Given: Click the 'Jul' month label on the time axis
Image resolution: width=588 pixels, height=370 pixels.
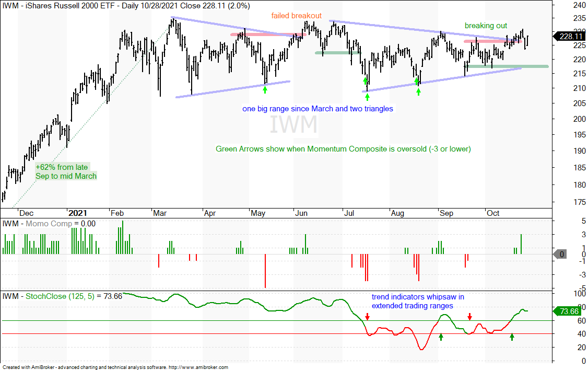Looking at the screenshot, I should 349,213.
